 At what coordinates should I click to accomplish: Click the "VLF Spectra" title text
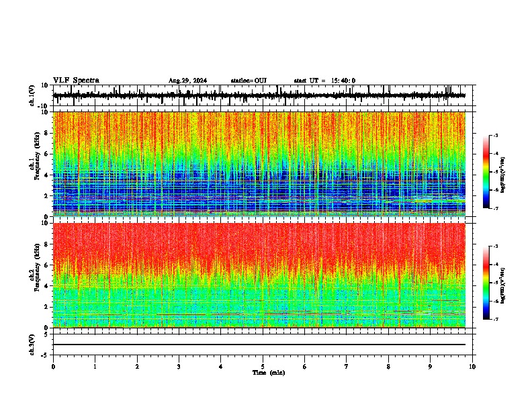(76, 80)
